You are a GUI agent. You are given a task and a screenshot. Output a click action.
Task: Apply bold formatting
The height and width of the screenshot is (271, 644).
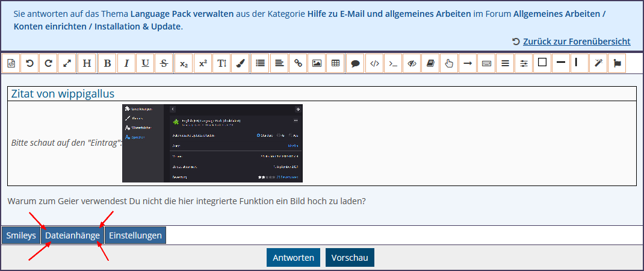pos(107,63)
